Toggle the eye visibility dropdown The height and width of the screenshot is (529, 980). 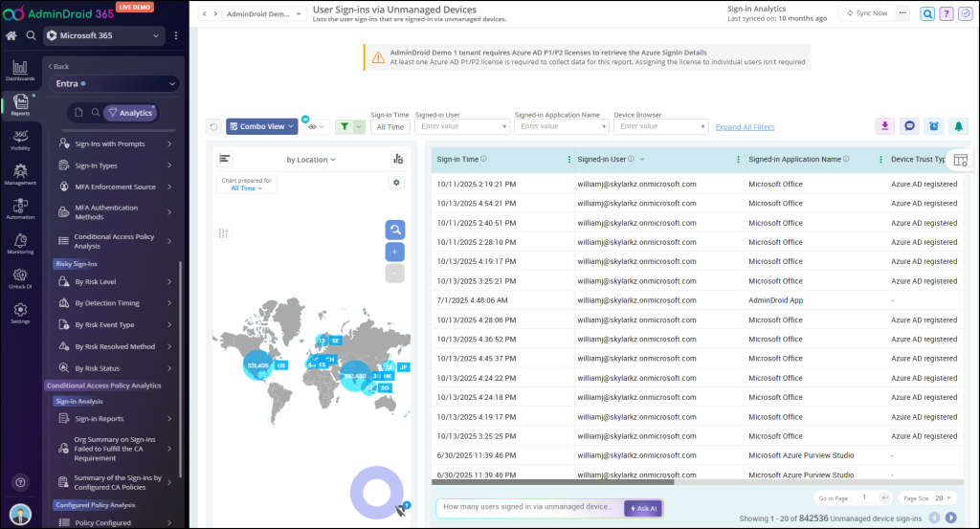pyautogui.click(x=316, y=127)
